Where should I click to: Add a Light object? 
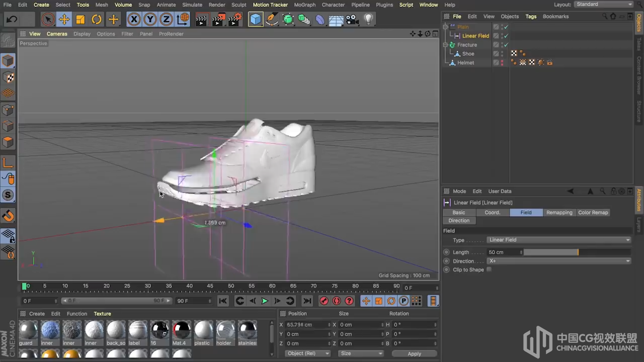coord(368,20)
